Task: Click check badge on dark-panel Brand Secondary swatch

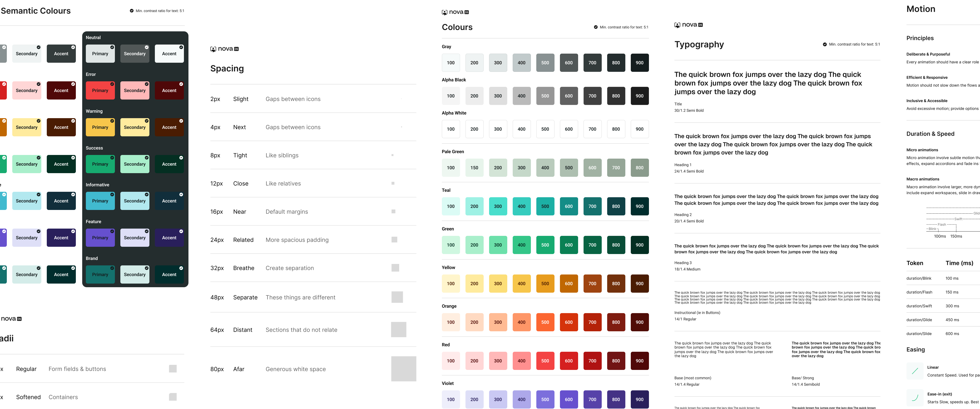Action: 146,268
